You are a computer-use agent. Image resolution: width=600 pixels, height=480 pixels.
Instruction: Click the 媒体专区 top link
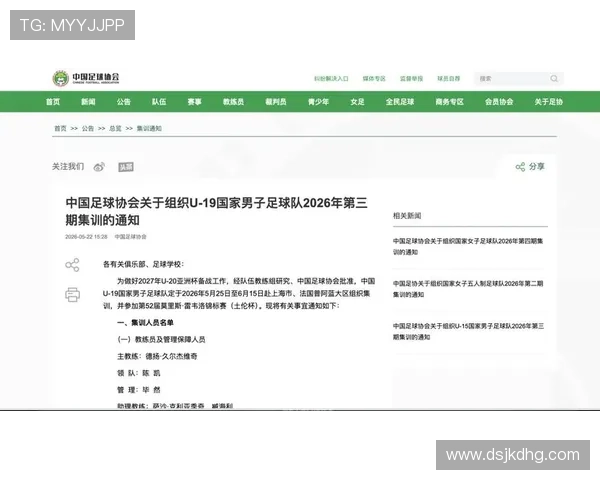pos(374,78)
